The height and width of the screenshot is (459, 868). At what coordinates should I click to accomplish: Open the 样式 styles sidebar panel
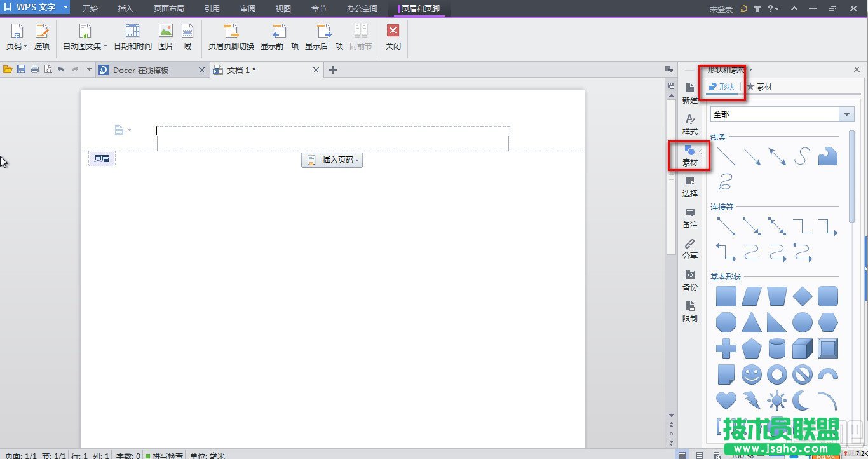689,124
